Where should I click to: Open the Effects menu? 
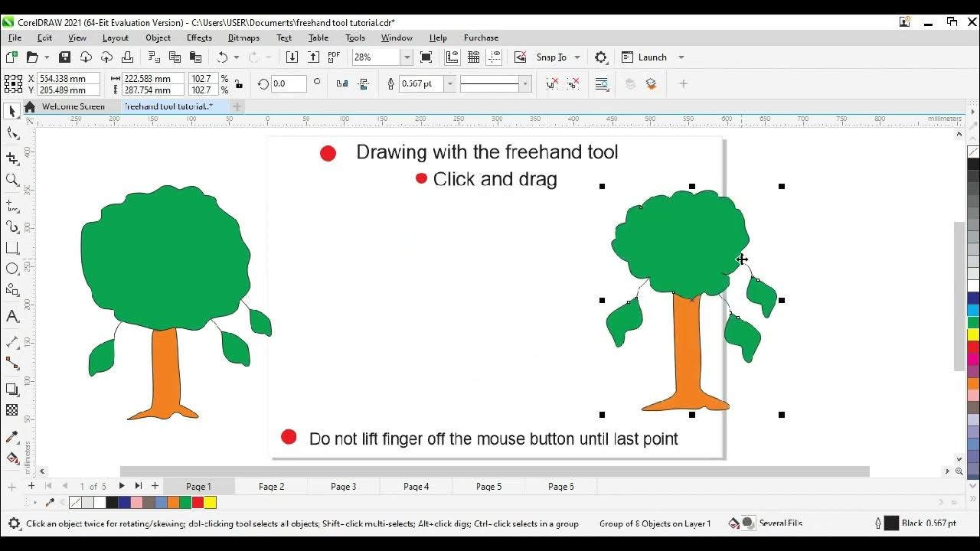coord(199,37)
